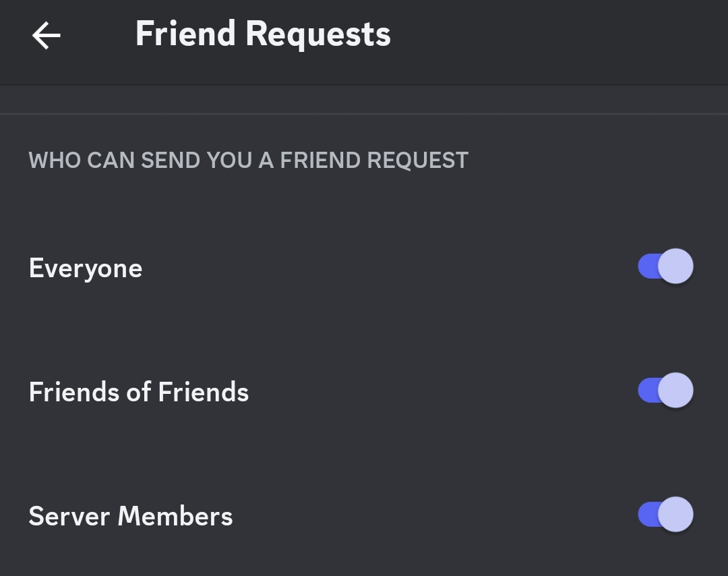This screenshot has width=728, height=576.
Task: Click the Everyone option label
Action: click(x=86, y=268)
